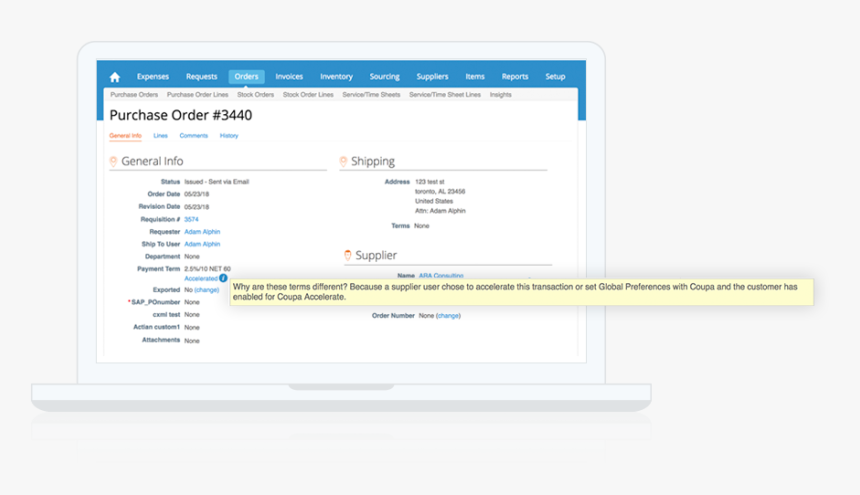Switch to the Lines tab

[160, 135]
